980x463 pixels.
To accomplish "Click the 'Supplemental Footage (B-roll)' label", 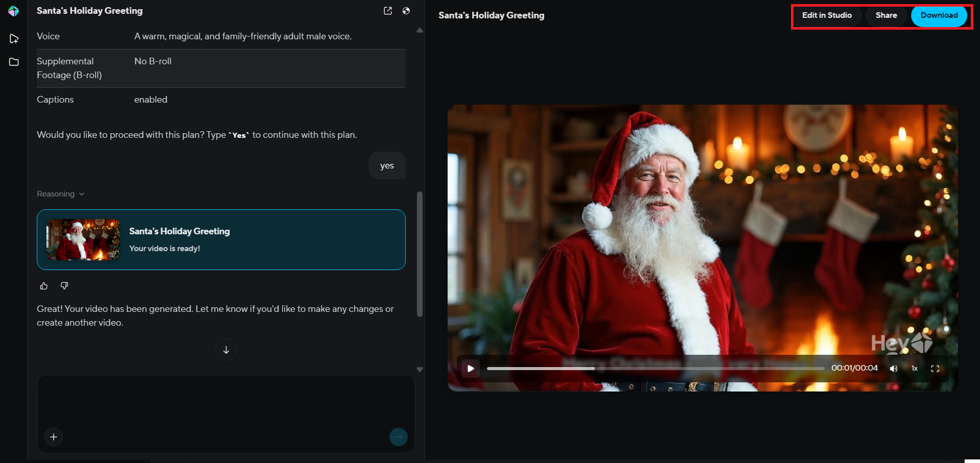I will 69,68.
